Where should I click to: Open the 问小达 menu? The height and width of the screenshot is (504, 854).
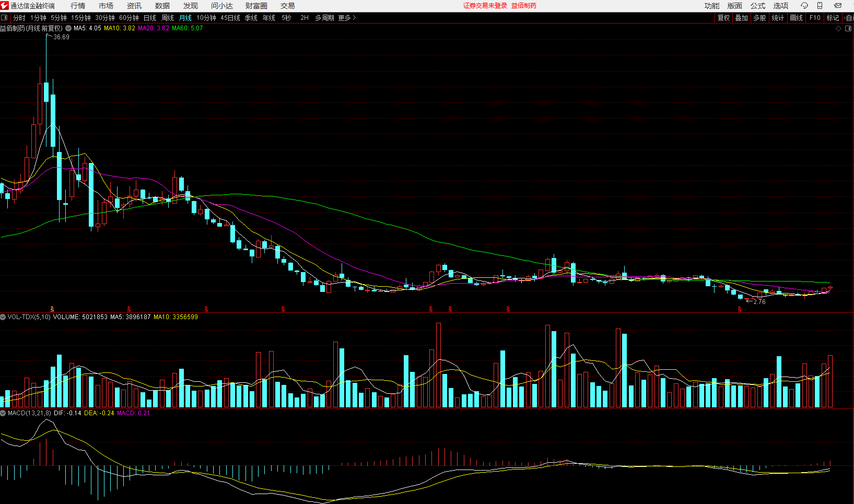point(222,6)
